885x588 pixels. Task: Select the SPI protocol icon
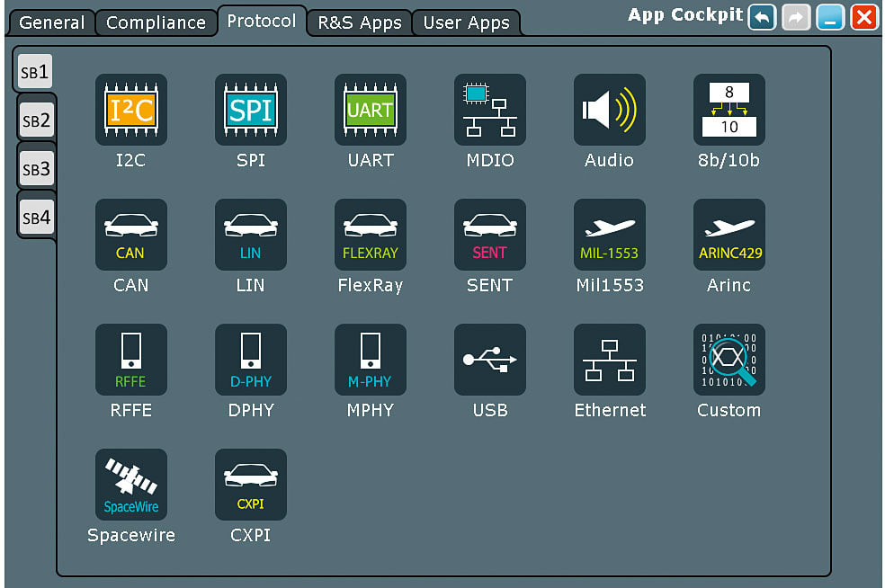(x=250, y=110)
